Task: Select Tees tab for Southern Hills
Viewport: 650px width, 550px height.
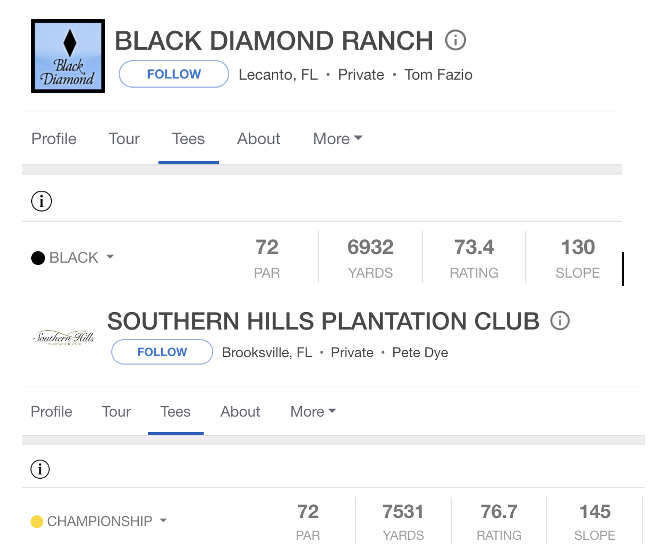Action: [175, 412]
